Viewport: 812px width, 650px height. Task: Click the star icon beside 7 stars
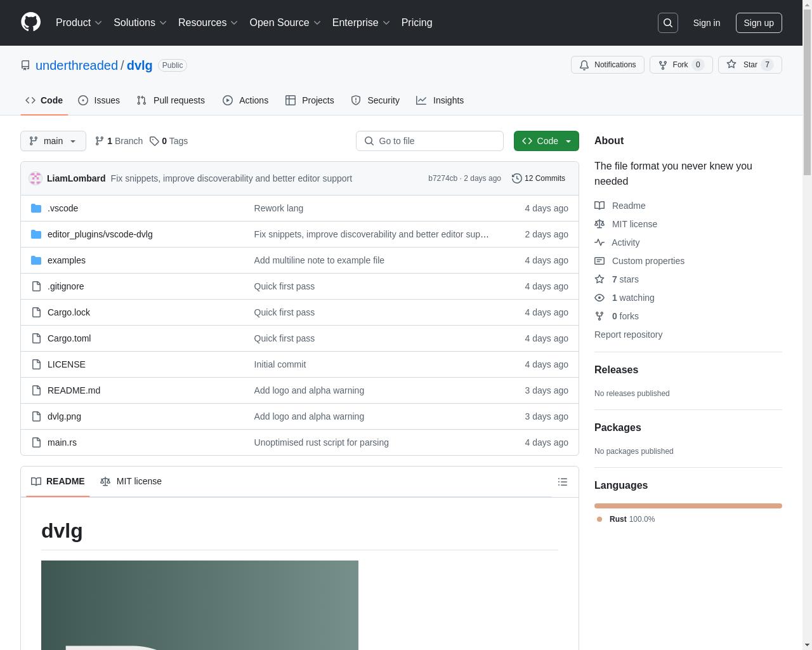pos(599,279)
